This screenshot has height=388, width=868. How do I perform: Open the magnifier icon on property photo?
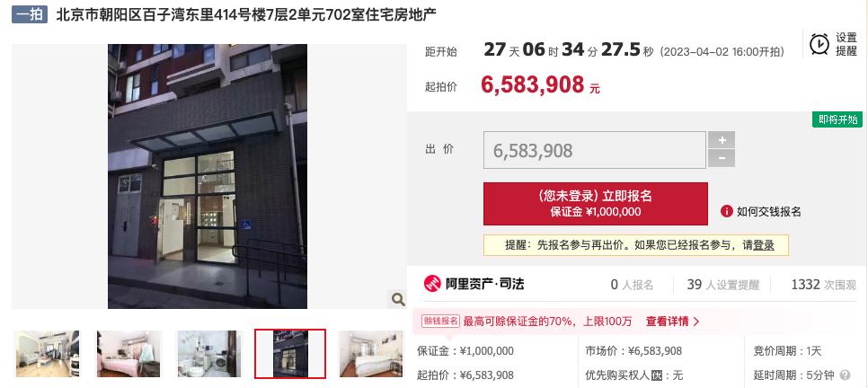click(398, 300)
